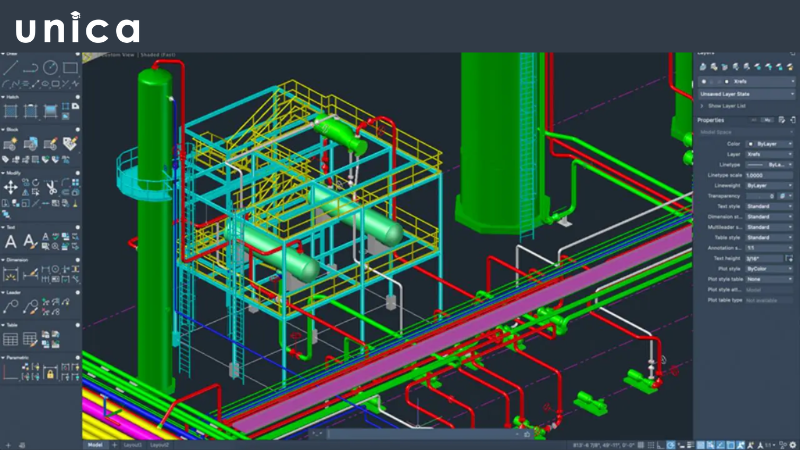Click the Edit Text tool with pencil
800x450 pixels.
(31, 241)
